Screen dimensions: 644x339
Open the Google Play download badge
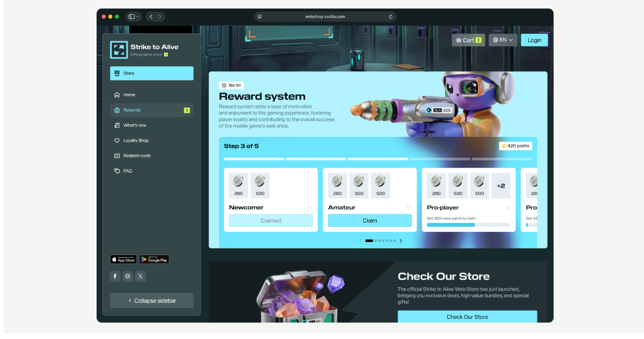(154, 259)
